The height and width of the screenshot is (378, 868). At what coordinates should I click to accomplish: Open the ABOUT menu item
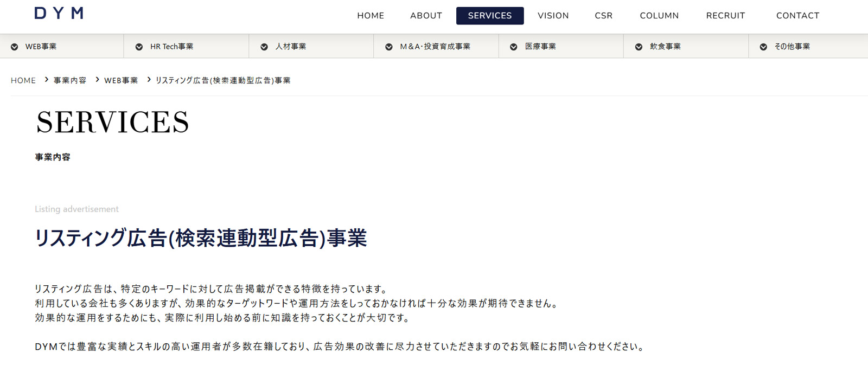[x=426, y=16]
